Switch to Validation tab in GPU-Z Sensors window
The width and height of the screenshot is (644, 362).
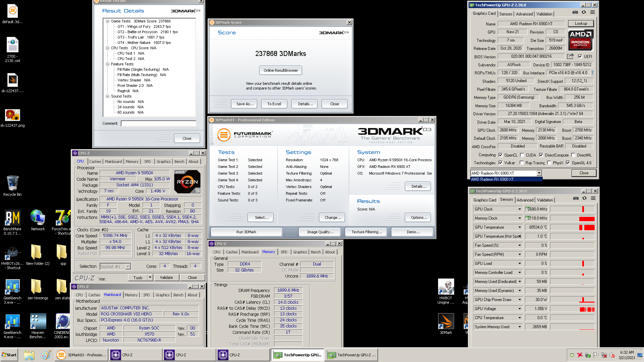545,200
